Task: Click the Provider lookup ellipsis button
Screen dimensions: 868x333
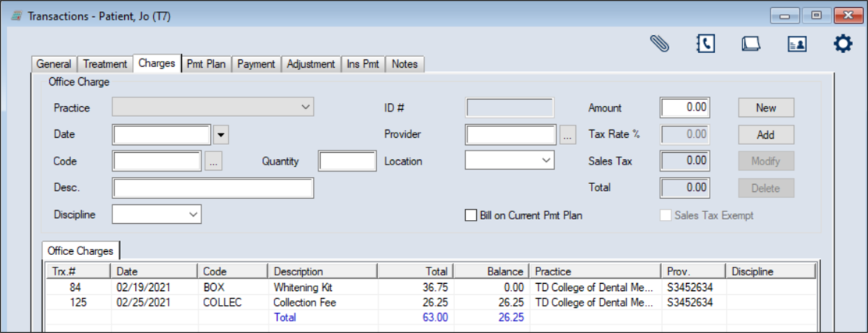Action: 567,135
